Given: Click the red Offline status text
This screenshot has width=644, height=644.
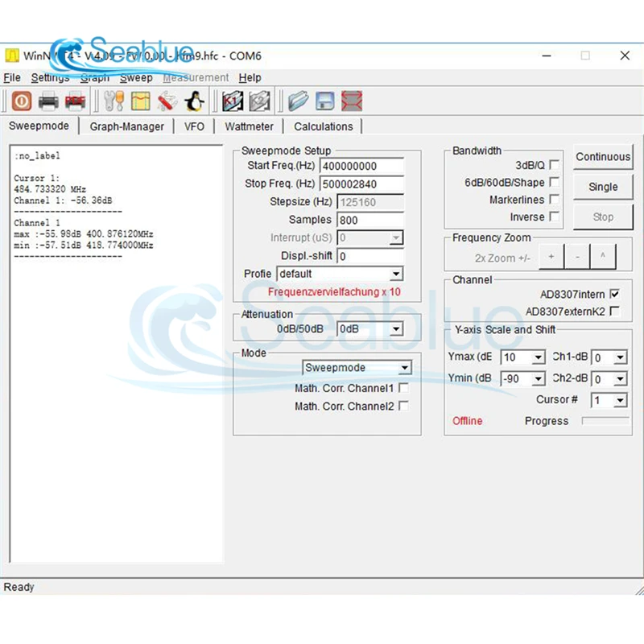Looking at the screenshot, I should (467, 421).
